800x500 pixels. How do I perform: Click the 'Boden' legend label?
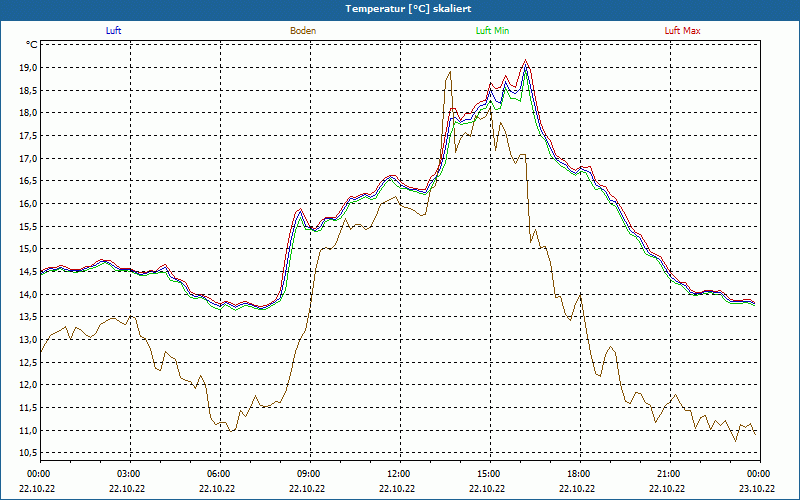tap(303, 31)
